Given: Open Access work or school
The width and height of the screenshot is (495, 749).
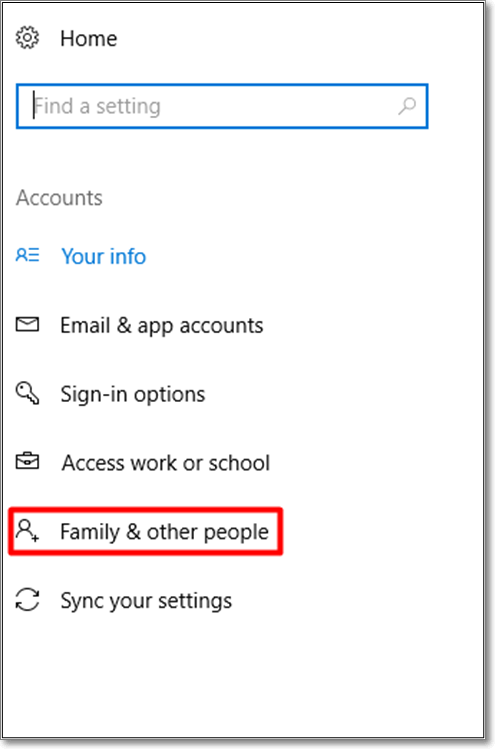Looking at the screenshot, I should pos(166,463).
